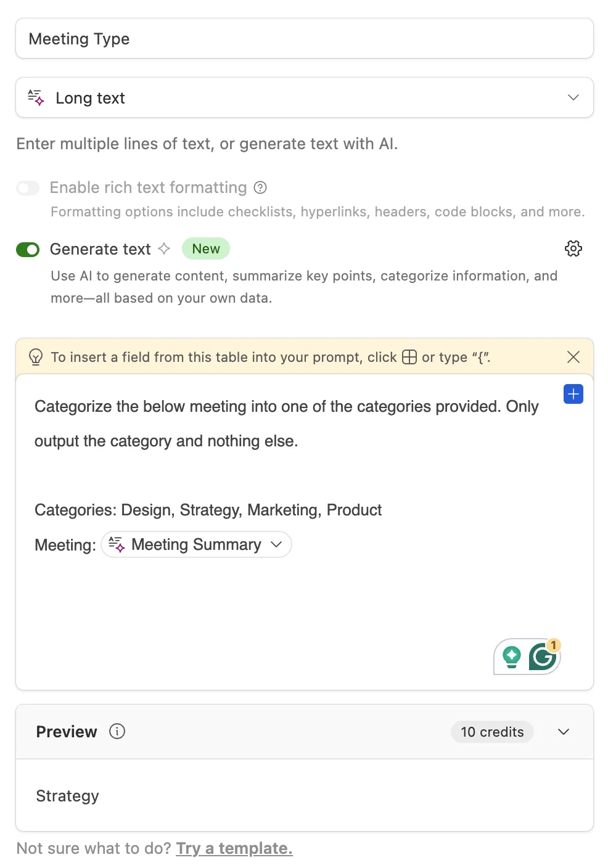Click the Try a template link
The width and height of the screenshot is (608, 868).
pyautogui.click(x=234, y=848)
